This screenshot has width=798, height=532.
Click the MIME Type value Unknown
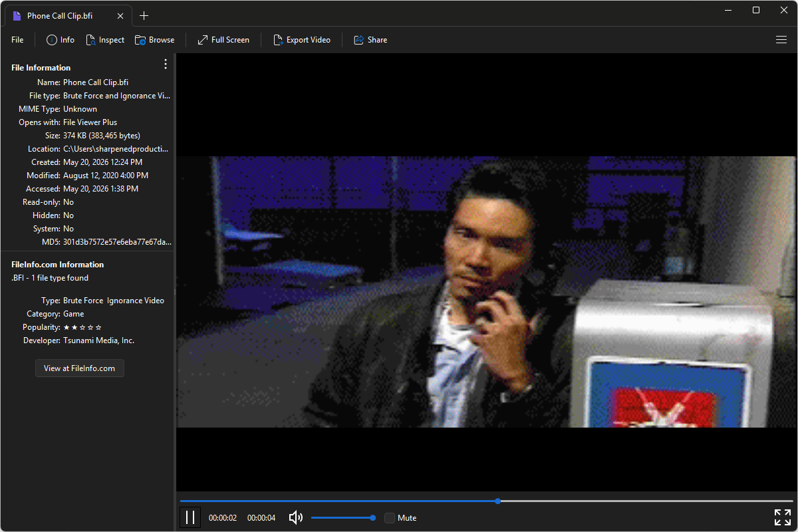click(80, 109)
